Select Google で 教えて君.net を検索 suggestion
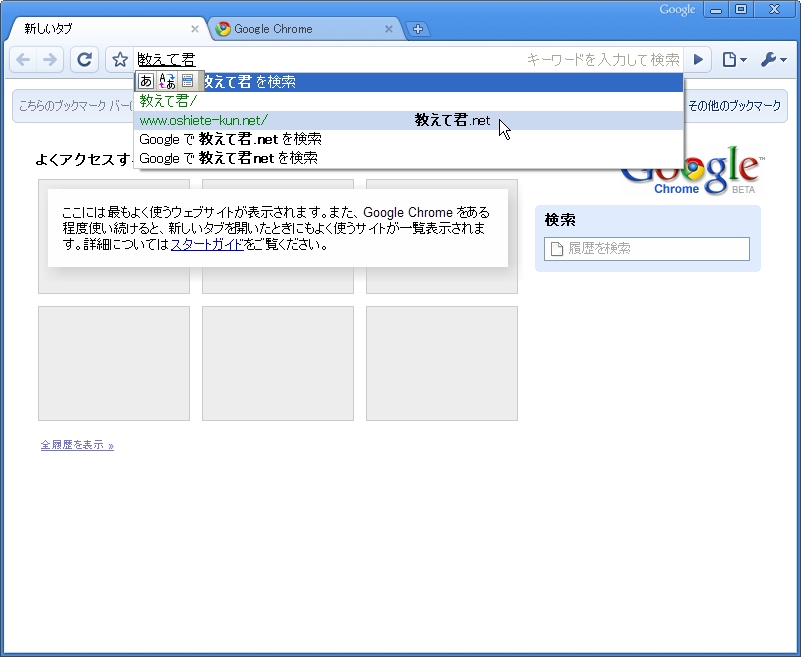Image resolution: width=801 pixels, height=657 pixels. [409, 139]
